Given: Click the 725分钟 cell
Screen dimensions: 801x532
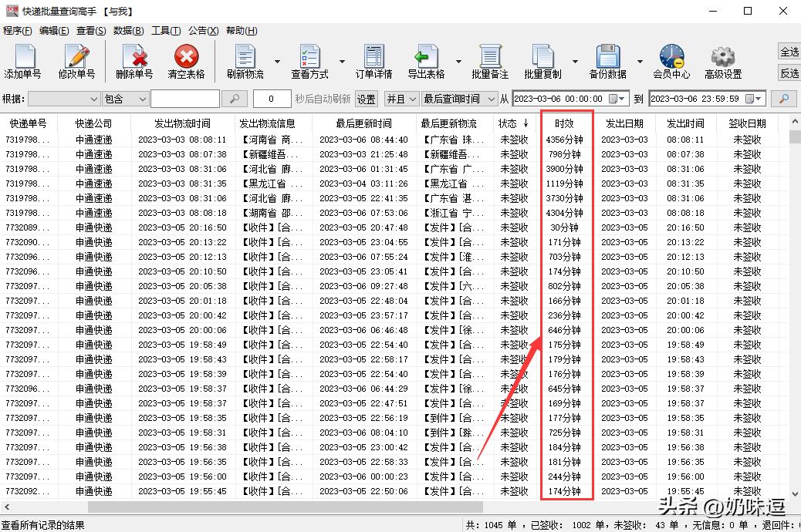Looking at the screenshot, I should click(564, 433).
